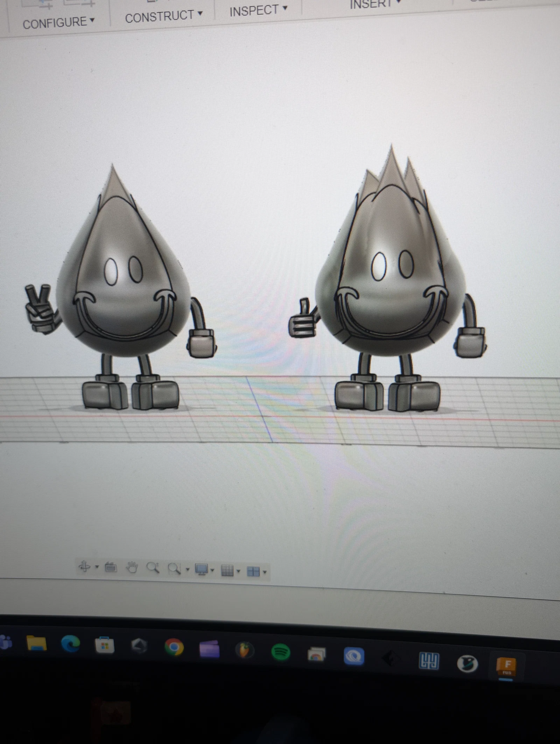Open the Viewports layout icon
This screenshot has width=560, height=744.
253,572
